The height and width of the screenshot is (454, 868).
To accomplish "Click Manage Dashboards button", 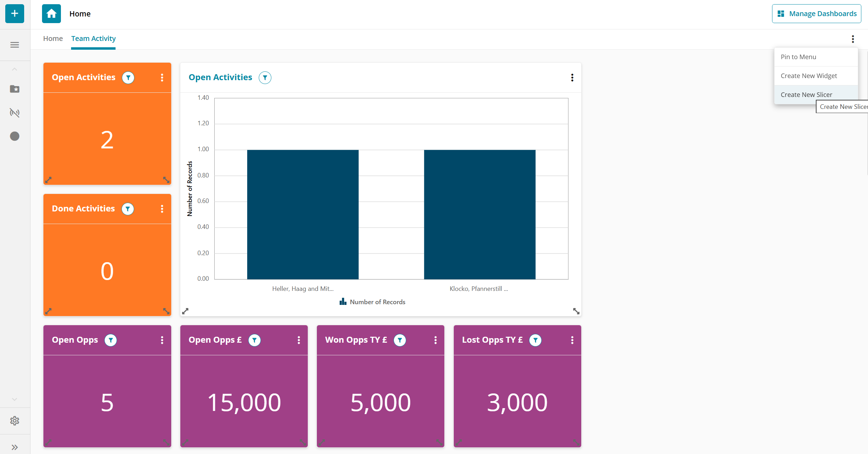I will point(816,14).
